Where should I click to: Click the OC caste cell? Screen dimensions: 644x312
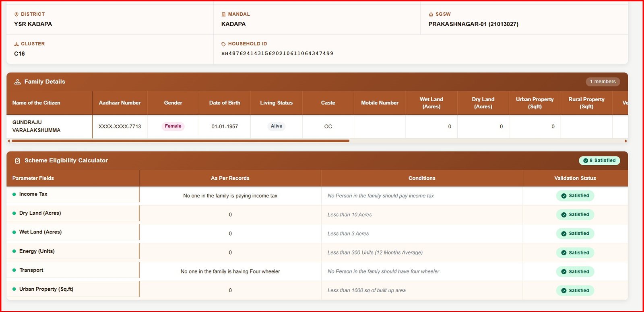(328, 127)
